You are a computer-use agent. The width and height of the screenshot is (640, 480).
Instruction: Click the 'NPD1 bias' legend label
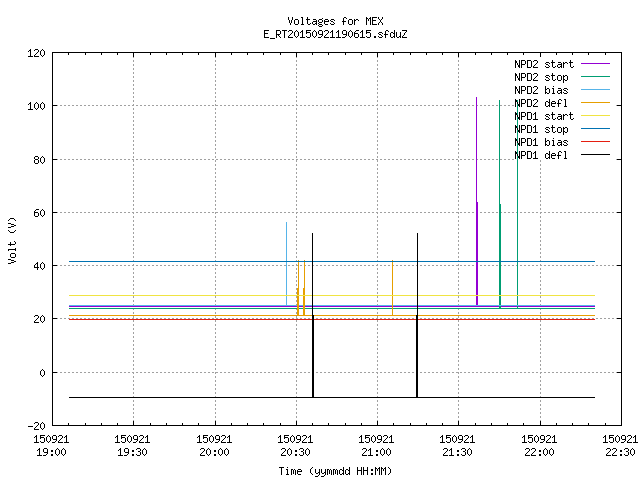pyautogui.click(x=541, y=142)
